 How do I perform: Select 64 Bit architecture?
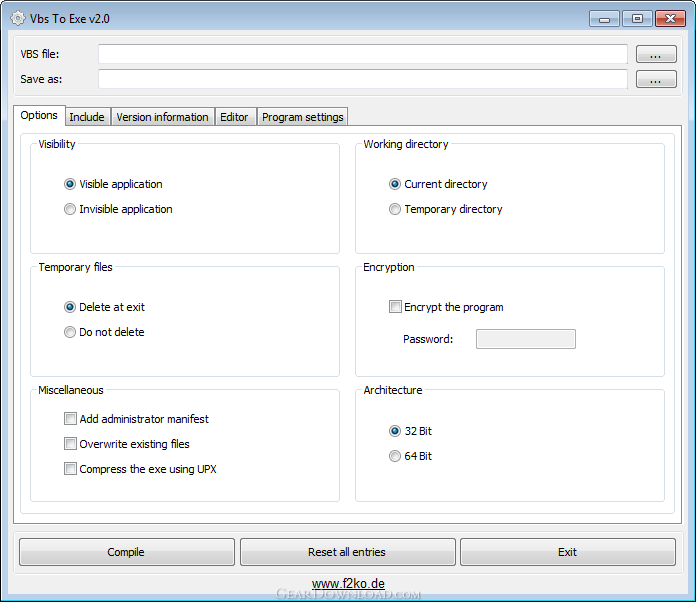(x=395, y=456)
